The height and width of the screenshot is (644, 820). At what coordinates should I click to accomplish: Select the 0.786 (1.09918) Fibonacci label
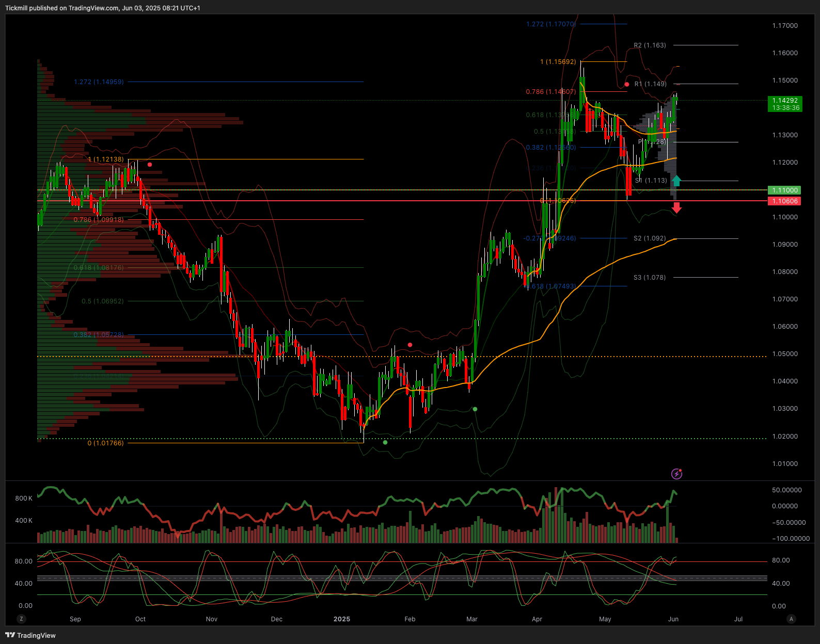99,219
